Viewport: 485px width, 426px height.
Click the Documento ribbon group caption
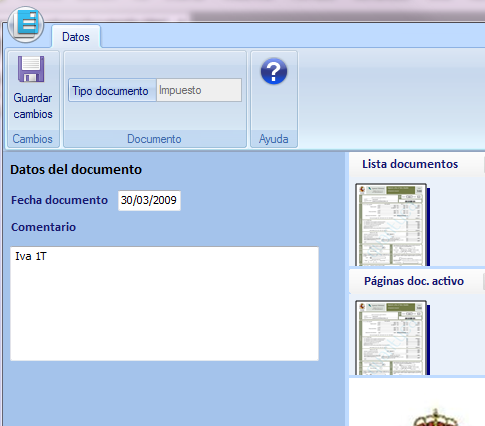[154, 139]
